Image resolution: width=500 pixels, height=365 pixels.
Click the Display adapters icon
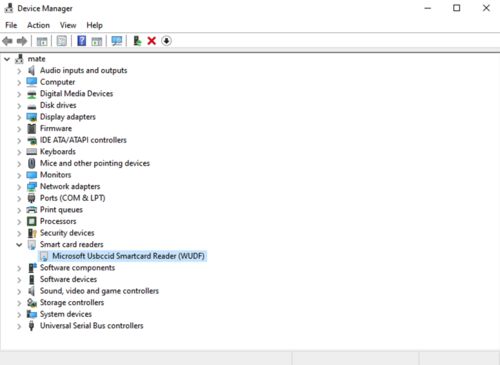[32, 117]
